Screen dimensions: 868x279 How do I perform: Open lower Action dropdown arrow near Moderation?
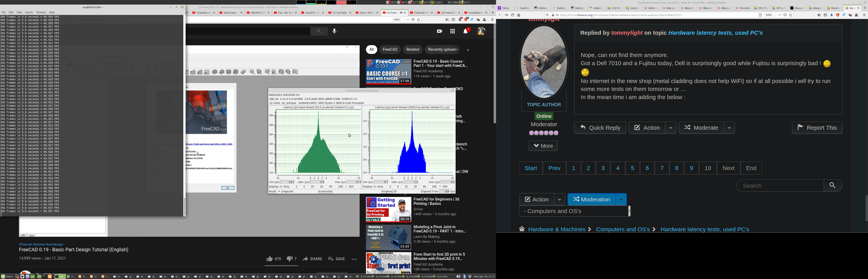(x=559, y=199)
